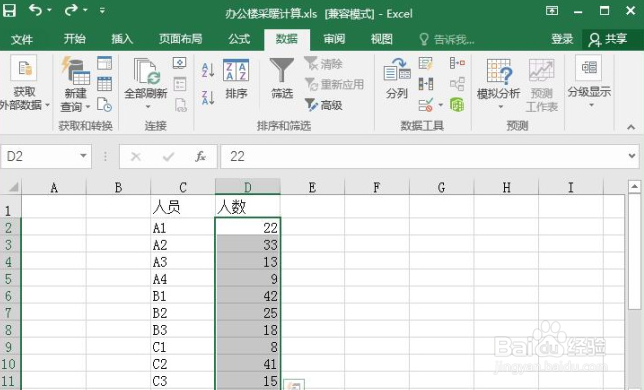Click the 预测工作表 button

541,85
